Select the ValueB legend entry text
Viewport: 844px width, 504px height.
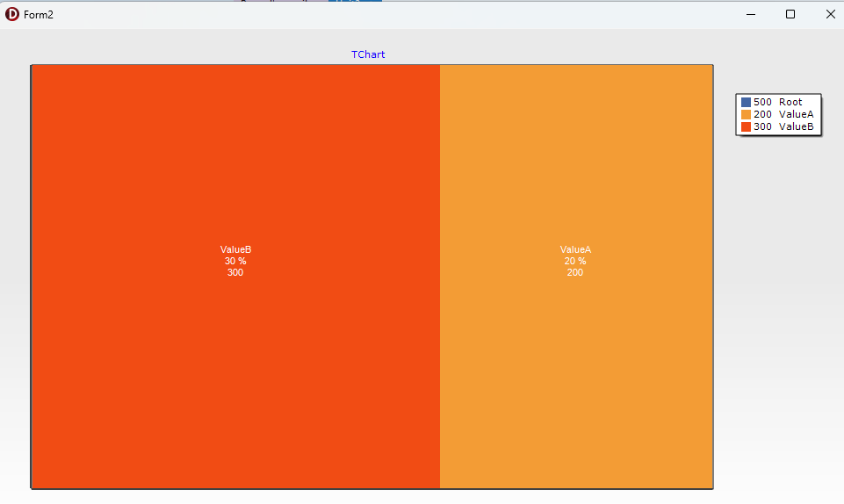point(783,127)
